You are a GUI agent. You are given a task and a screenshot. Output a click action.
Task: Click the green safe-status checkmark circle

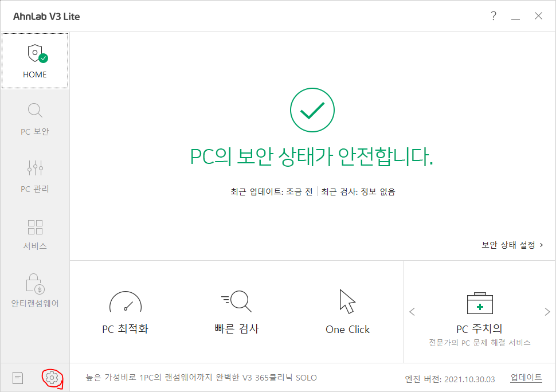tap(312, 110)
